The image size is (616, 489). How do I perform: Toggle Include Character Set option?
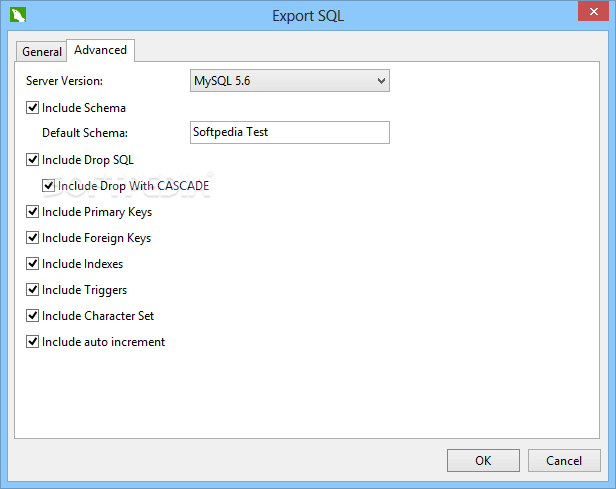[33, 316]
